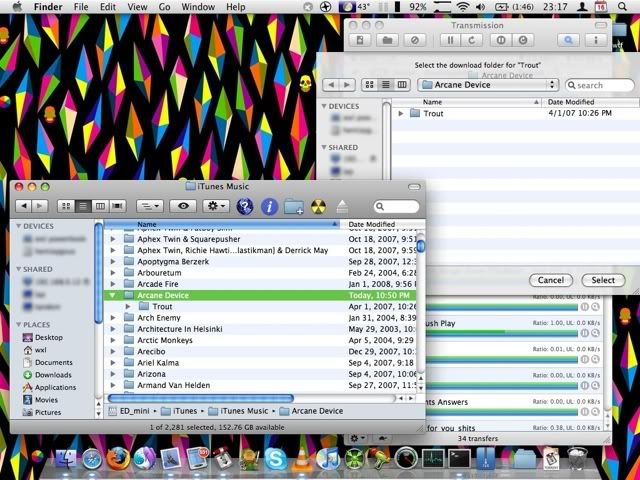Open the gear action menu at Transmission bottom
The width and height of the screenshot is (640, 480).
358,438
